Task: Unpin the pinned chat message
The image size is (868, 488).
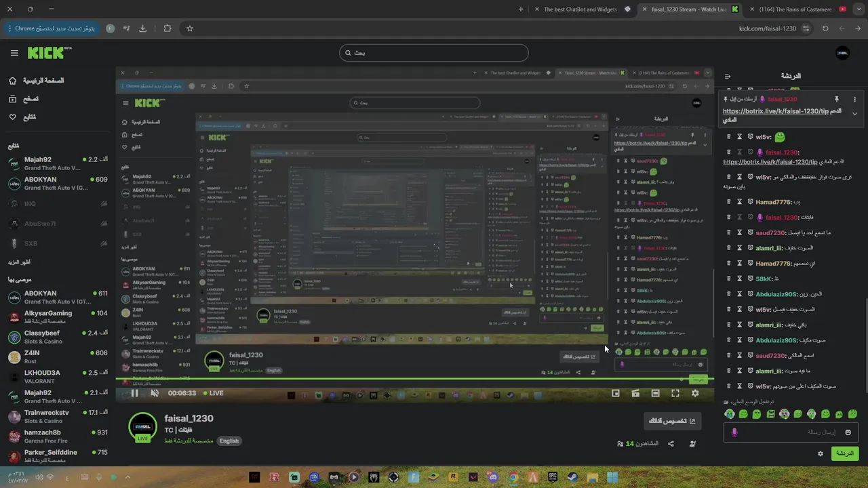Action: [x=837, y=99]
